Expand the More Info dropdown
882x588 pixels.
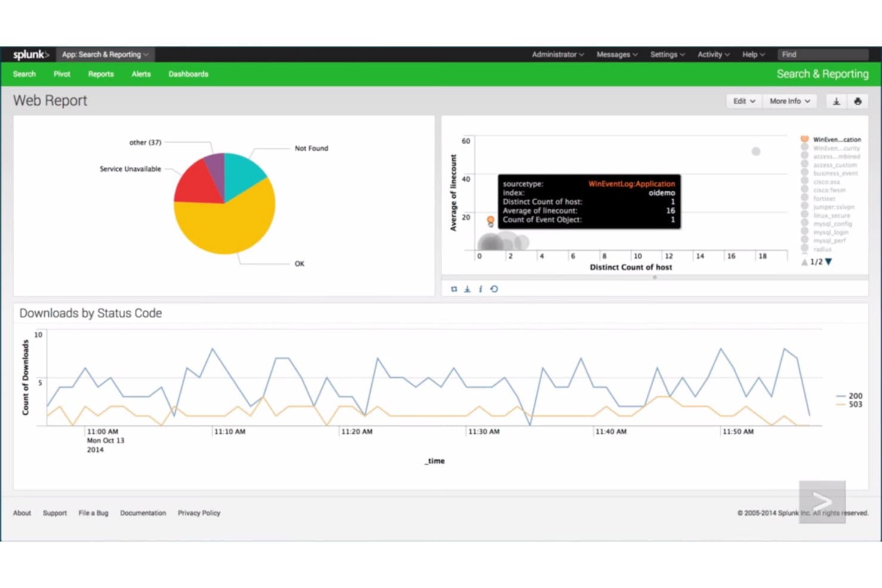790,101
